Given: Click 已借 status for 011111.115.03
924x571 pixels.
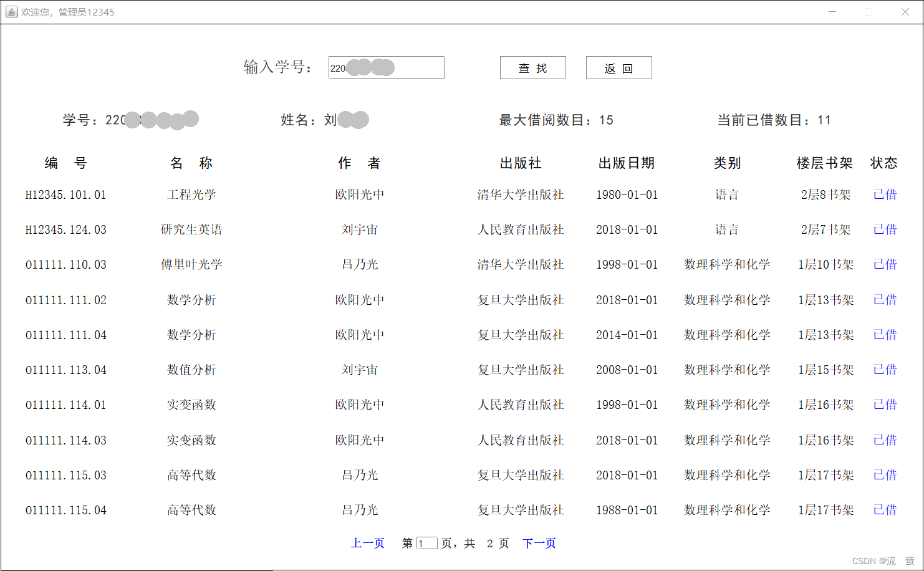Looking at the screenshot, I should tap(885, 475).
